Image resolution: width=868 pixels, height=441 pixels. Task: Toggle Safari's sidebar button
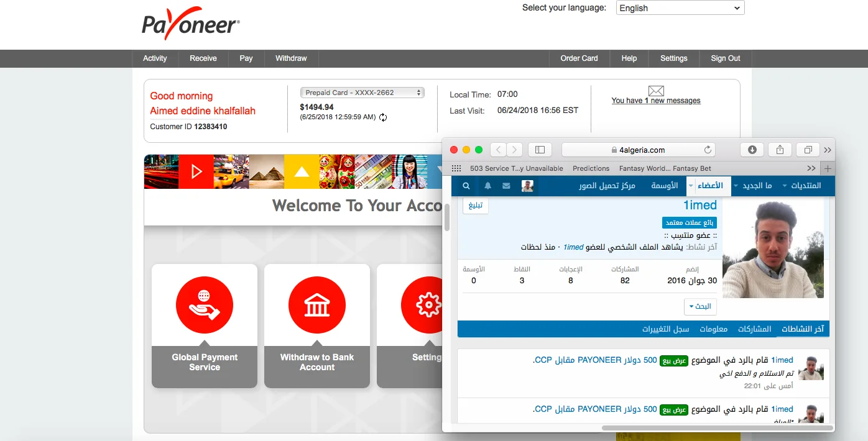click(x=540, y=150)
